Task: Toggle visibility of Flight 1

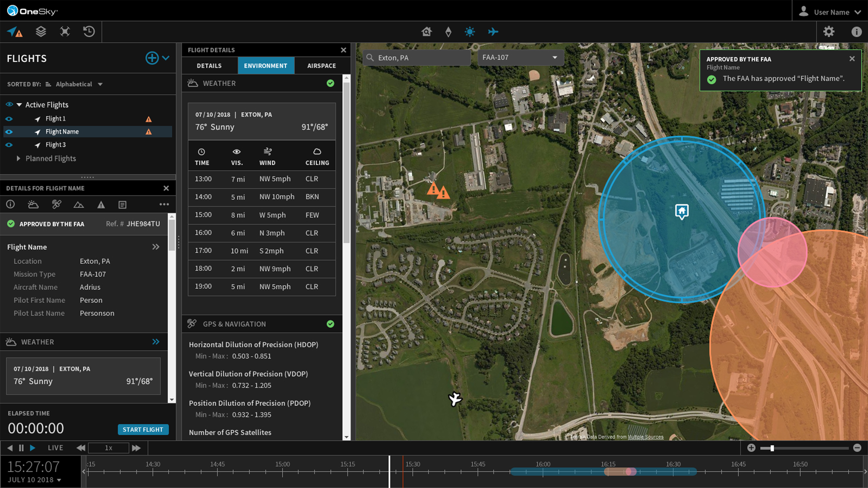Action: click(x=9, y=119)
